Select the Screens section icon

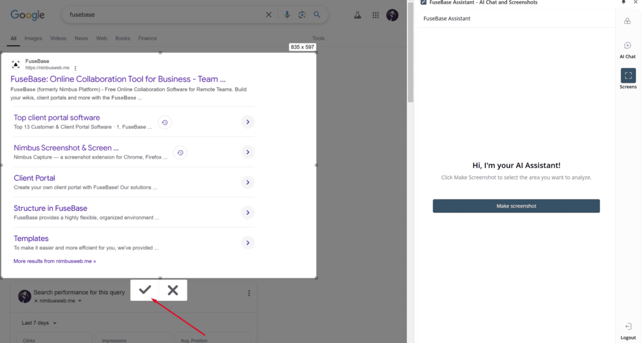pyautogui.click(x=628, y=76)
